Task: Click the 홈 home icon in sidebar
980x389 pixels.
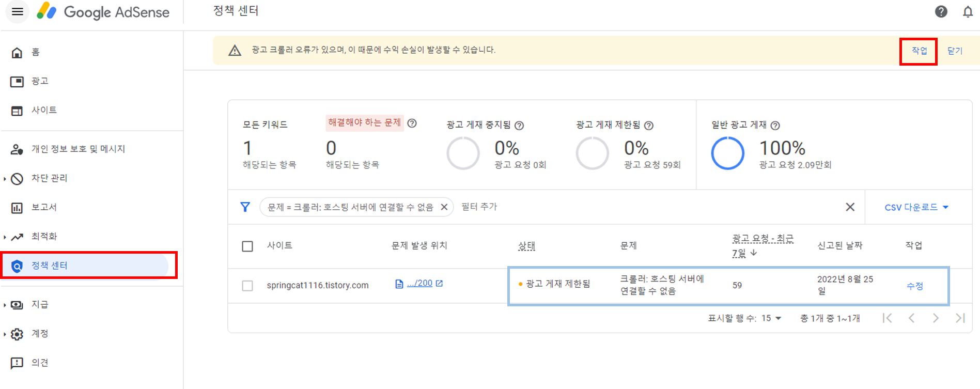Action: [17, 52]
